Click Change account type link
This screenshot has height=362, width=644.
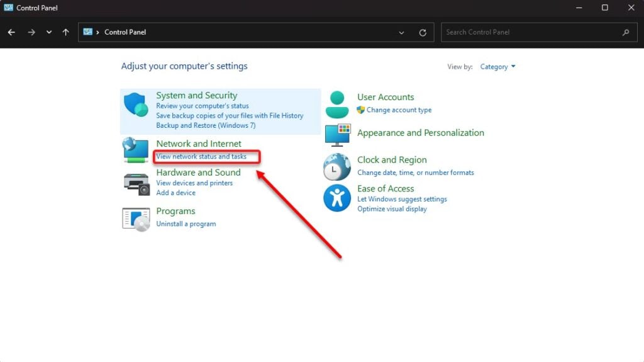[x=399, y=110]
